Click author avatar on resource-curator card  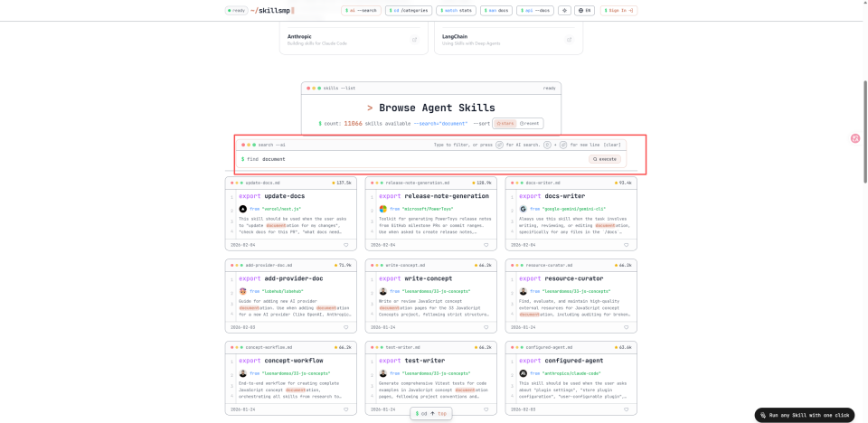(523, 291)
